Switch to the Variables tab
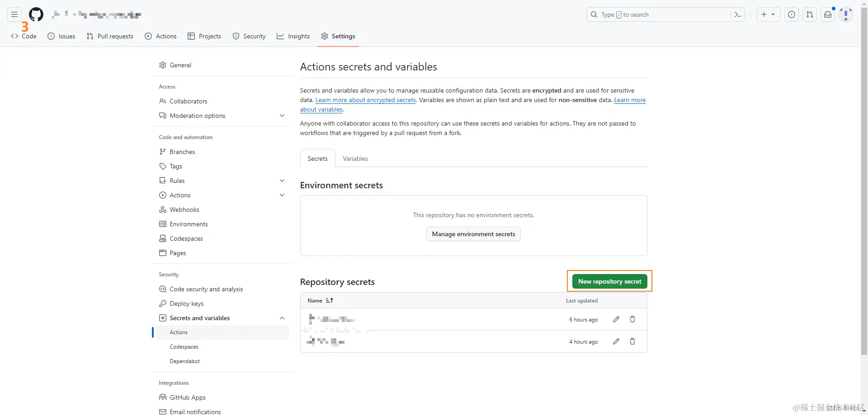 [355, 159]
